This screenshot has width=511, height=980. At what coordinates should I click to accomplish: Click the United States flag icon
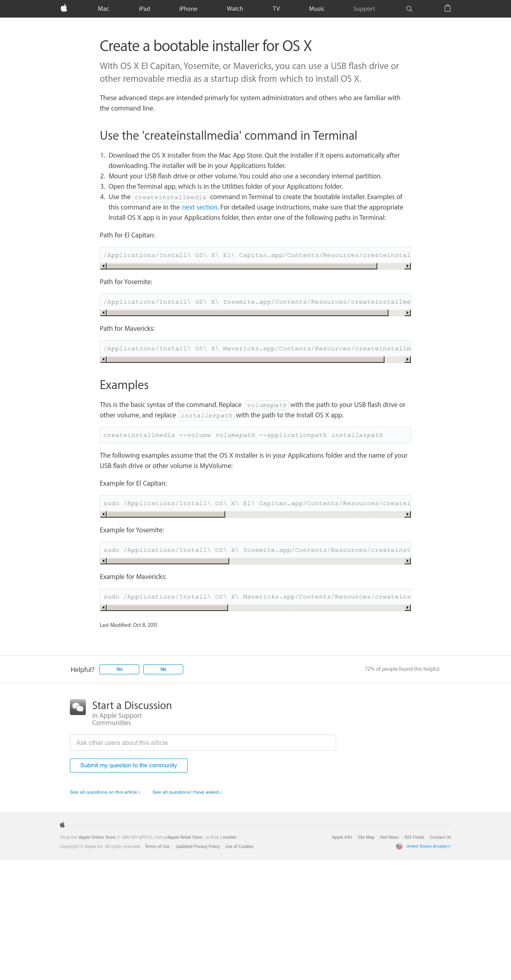[399, 846]
